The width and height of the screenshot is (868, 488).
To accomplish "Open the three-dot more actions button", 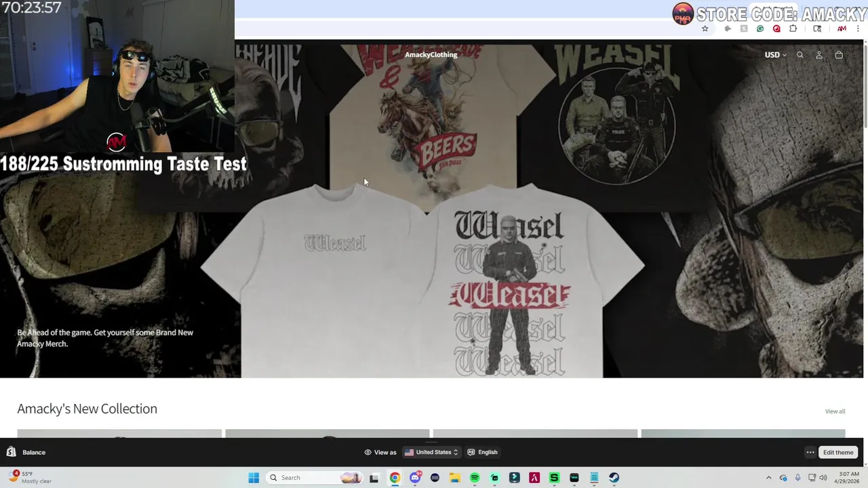I will [x=810, y=453].
